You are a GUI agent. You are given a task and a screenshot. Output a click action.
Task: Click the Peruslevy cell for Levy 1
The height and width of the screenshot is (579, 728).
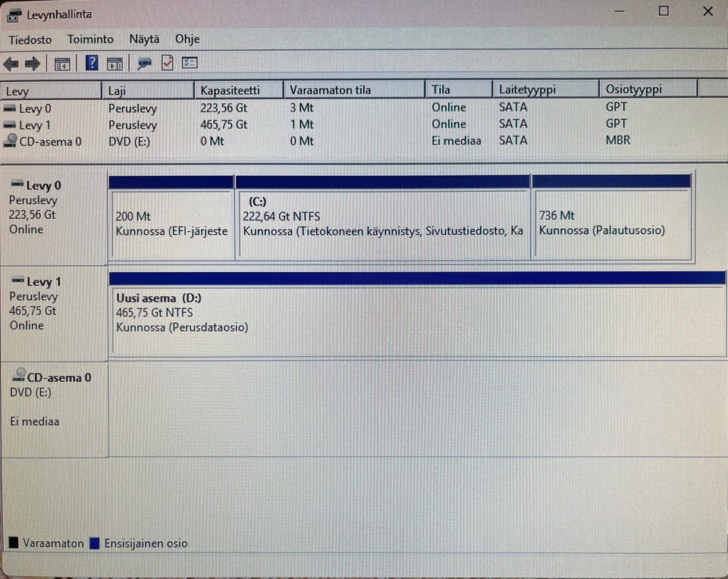133,125
